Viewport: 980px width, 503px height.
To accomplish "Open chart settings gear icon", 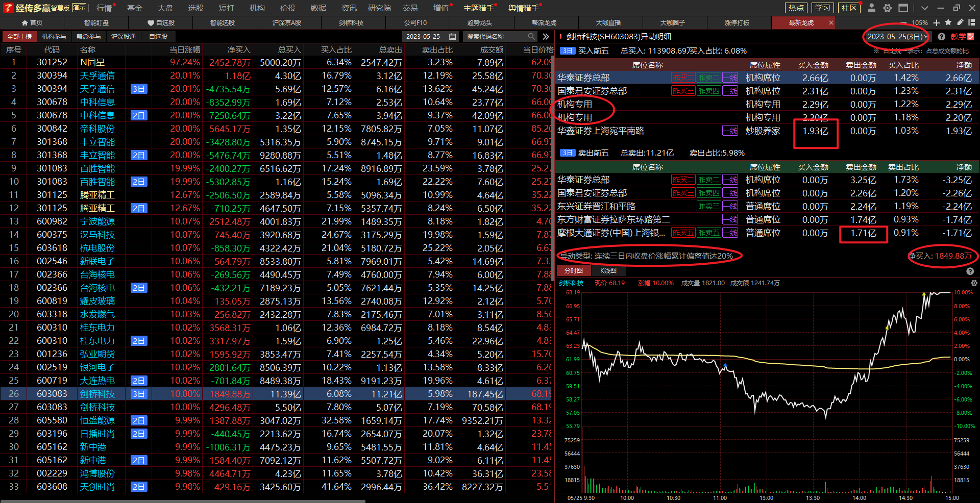I will pos(974,283).
